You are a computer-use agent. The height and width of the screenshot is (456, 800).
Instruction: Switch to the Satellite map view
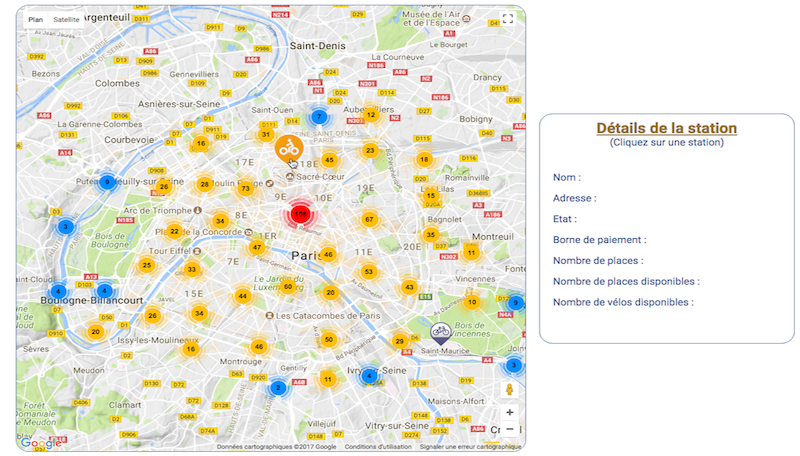click(x=67, y=19)
